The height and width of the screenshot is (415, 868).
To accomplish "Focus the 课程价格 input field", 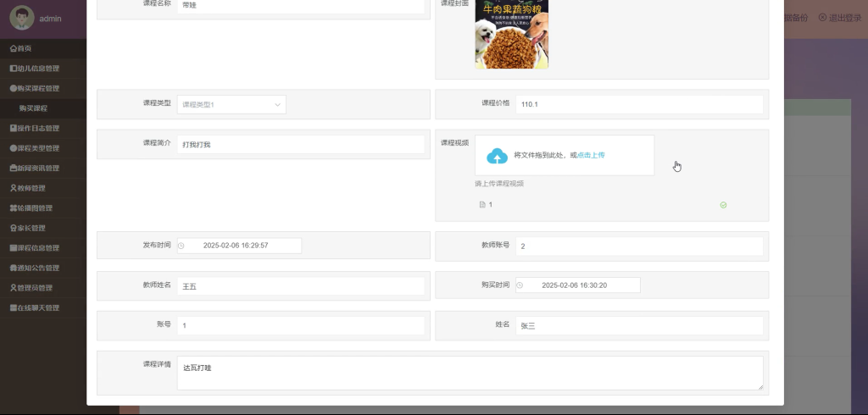I will (639, 104).
